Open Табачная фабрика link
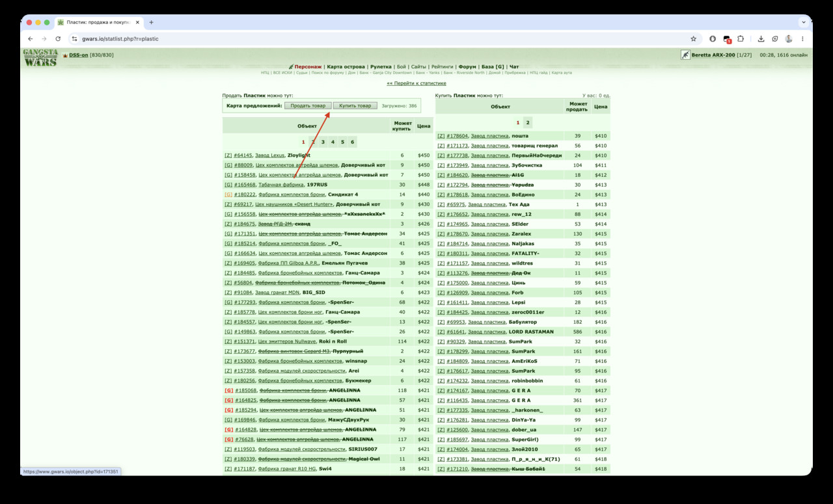Viewport: 833px width, 504px height. pos(280,185)
